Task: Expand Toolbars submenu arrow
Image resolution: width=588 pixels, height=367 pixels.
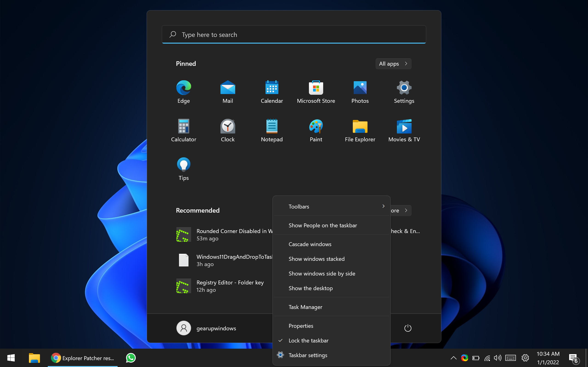Action: tap(384, 206)
